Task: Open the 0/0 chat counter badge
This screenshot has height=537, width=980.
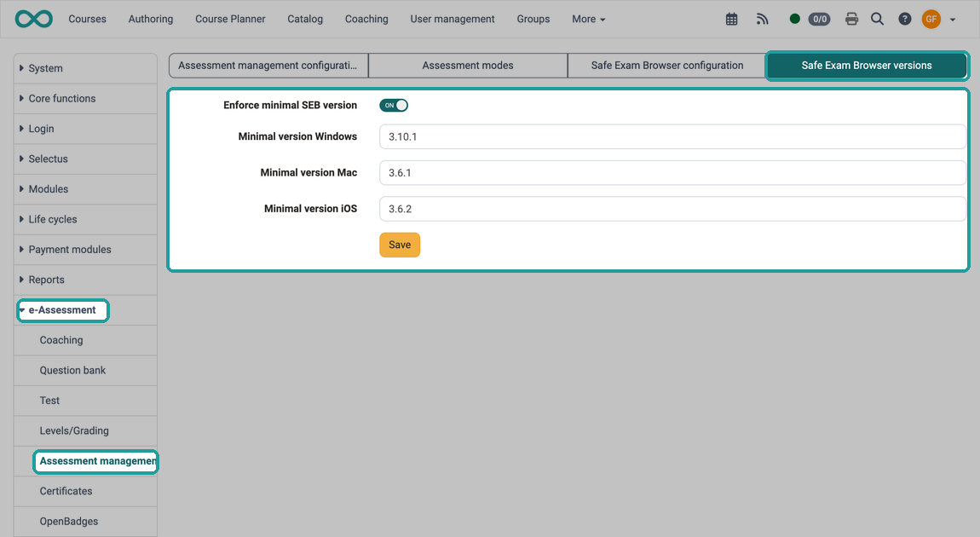Action: pos(820,19)
